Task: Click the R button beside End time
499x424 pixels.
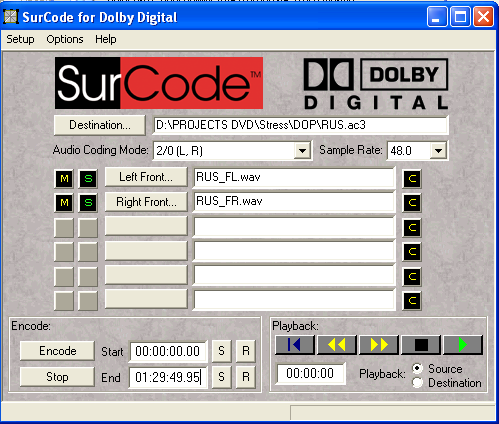Action: [246, 377]
